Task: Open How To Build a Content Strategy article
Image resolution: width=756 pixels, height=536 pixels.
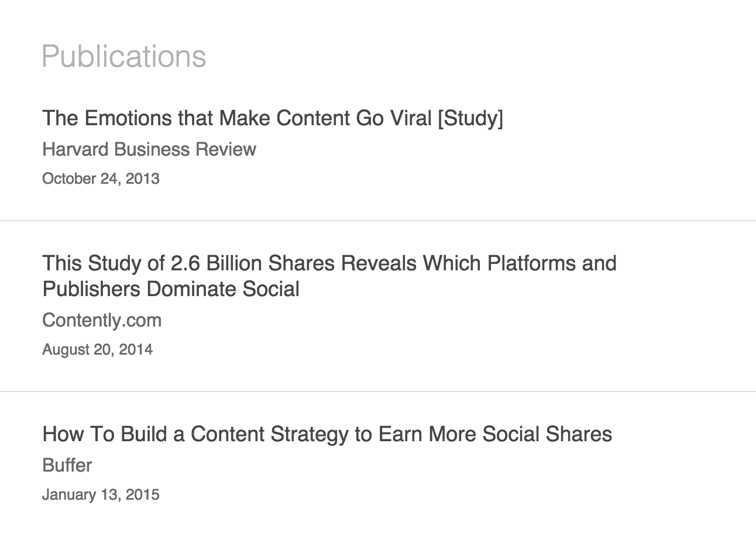Action: pyautogui.click(x=327, y=435)
